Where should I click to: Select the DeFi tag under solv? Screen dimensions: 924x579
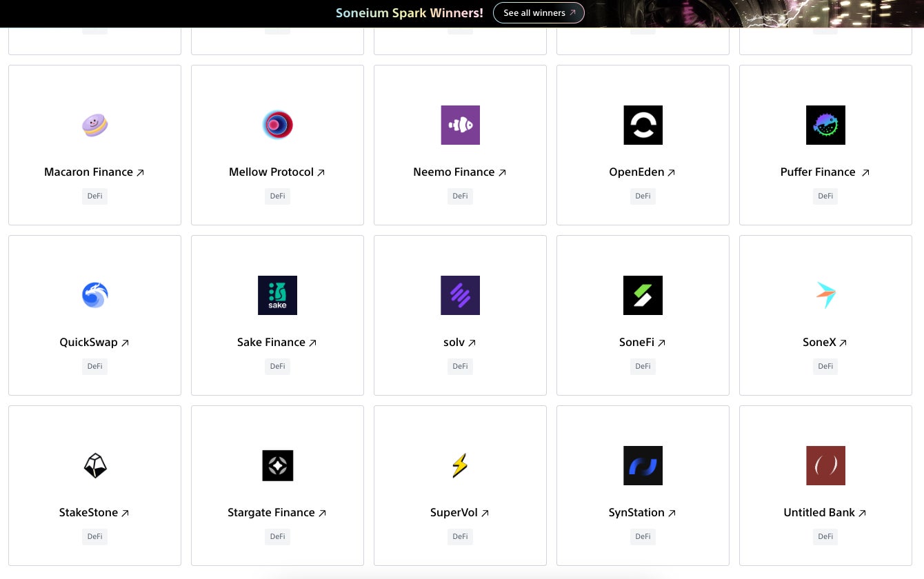(x=460, y=367)
